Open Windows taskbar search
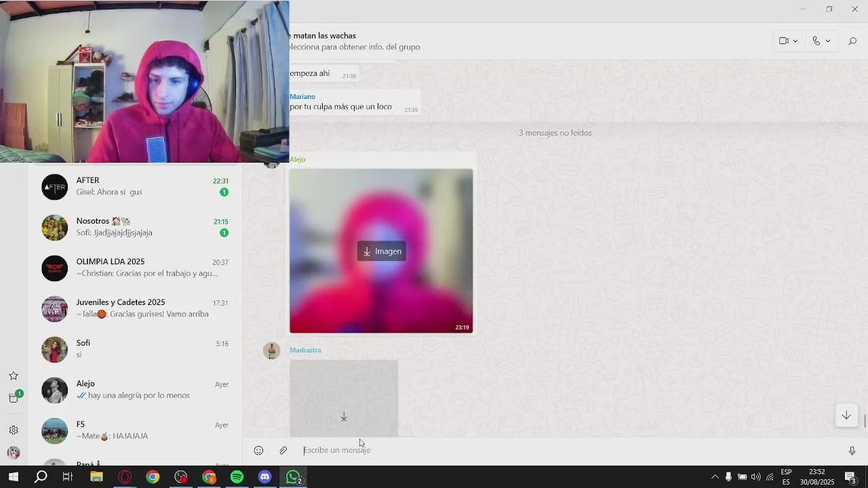The height and width of the screenshot is (488, 868). pyautogui.click(x=41, y=477)
